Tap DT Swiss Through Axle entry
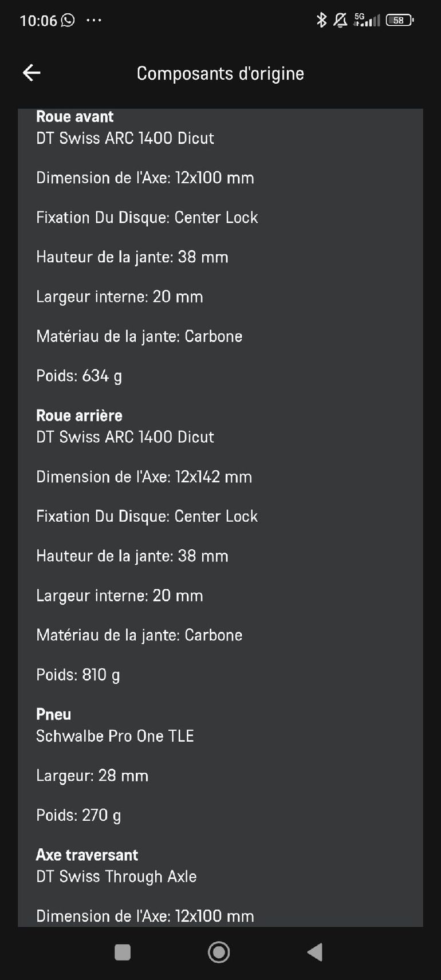The image size is (441, 980). [x=116, y=876]
